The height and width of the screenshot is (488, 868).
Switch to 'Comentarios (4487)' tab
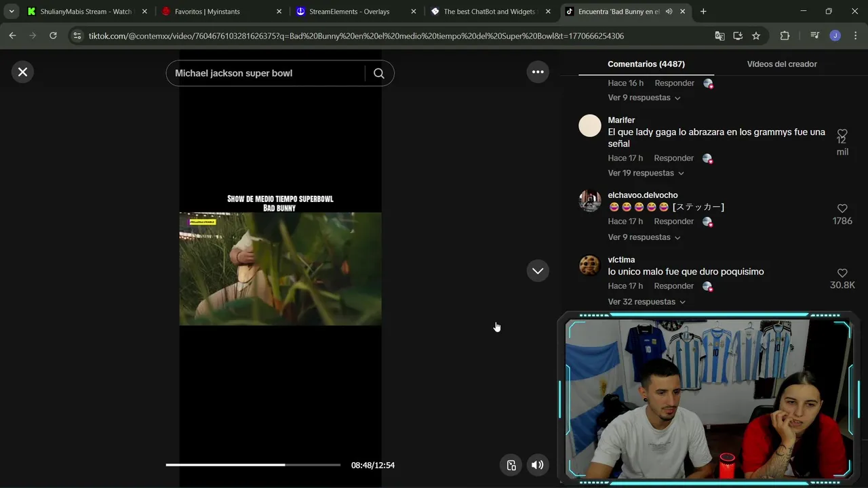coord(646,64)
